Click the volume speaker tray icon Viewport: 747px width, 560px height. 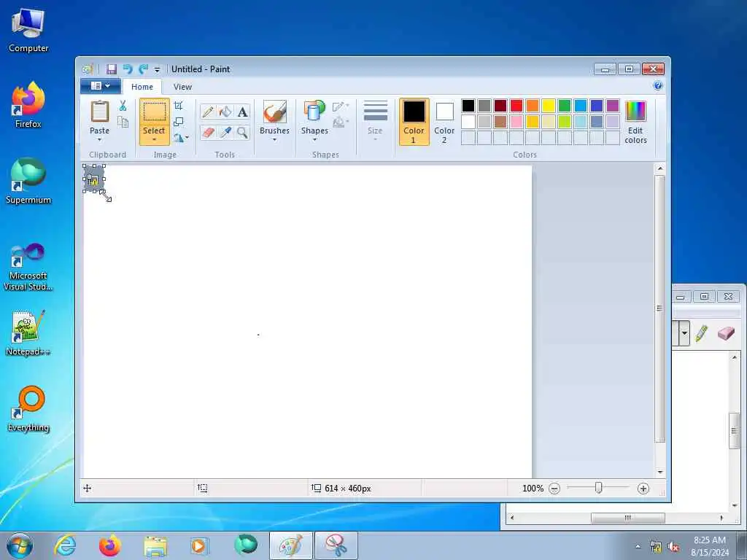[673, 547]
